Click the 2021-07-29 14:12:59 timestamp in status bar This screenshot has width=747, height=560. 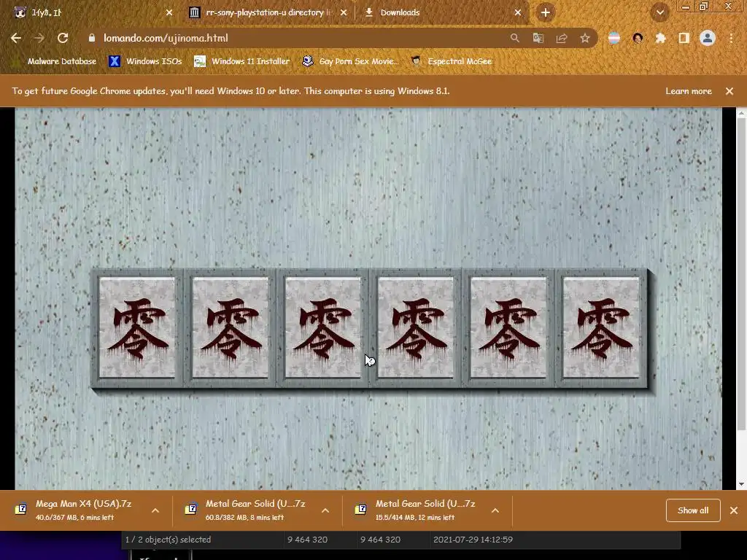click(x=473, y=540)
